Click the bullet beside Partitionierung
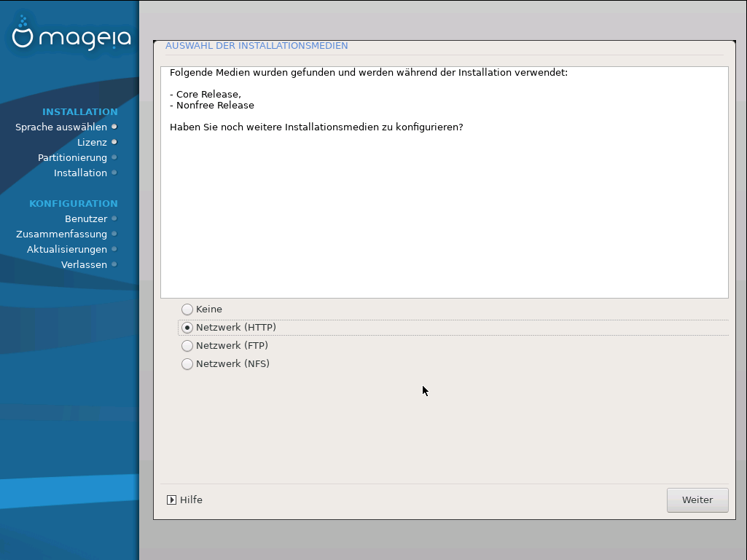Viewport: 747px width, 560px height. click(114, 157)
